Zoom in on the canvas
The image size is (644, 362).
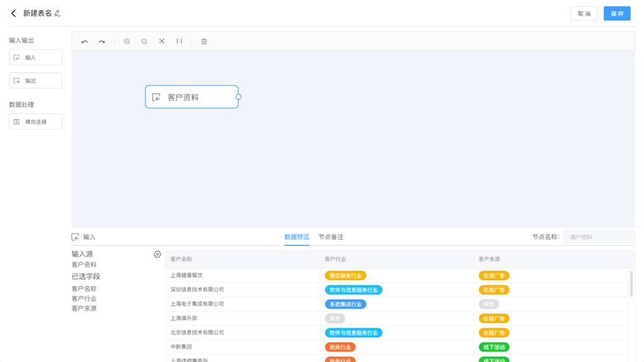click(127, 42)
